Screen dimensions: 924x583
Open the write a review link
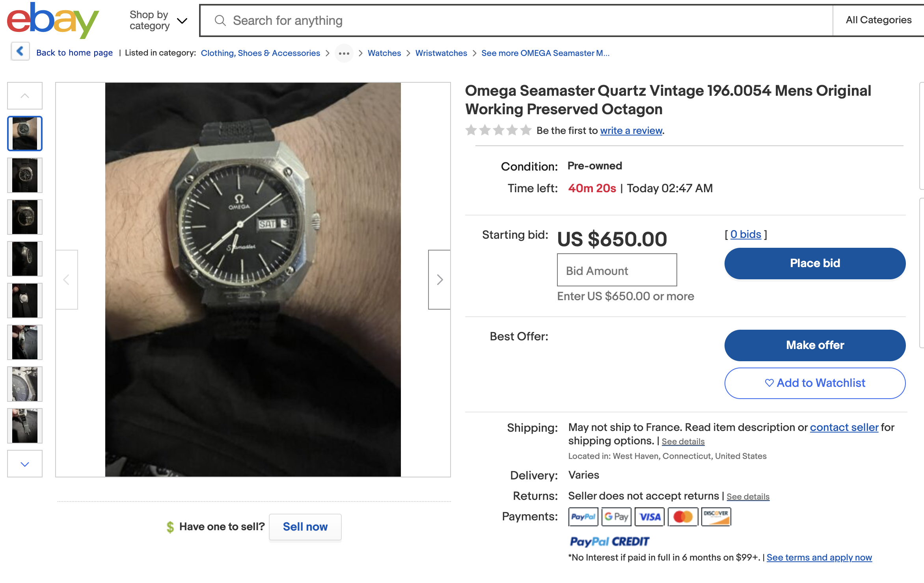(631, 130)
